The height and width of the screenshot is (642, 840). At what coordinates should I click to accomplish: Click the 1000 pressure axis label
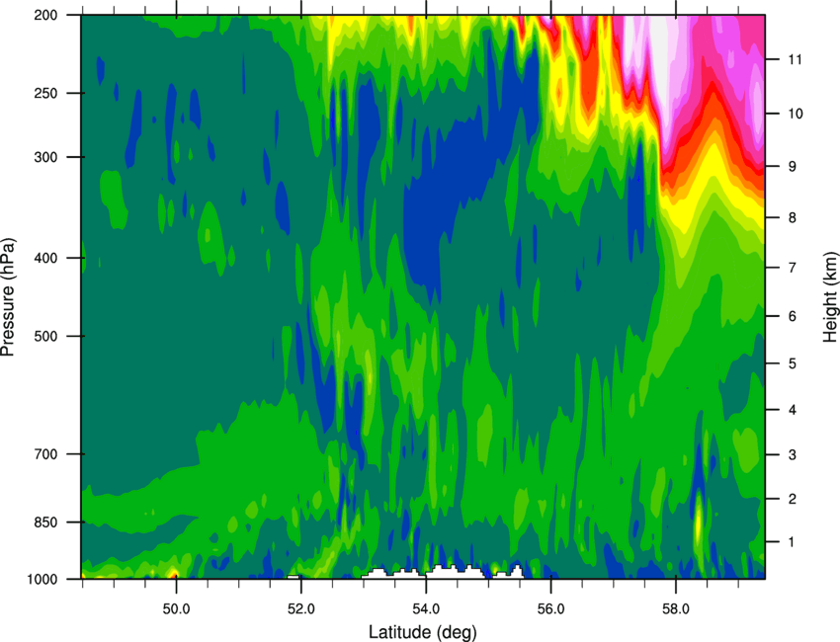coord(42,580)
